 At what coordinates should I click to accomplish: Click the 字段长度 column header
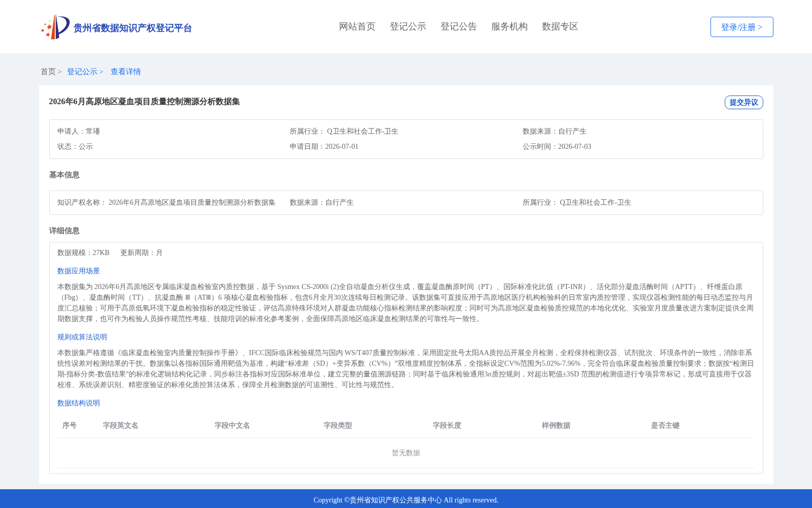pos(447,425)
